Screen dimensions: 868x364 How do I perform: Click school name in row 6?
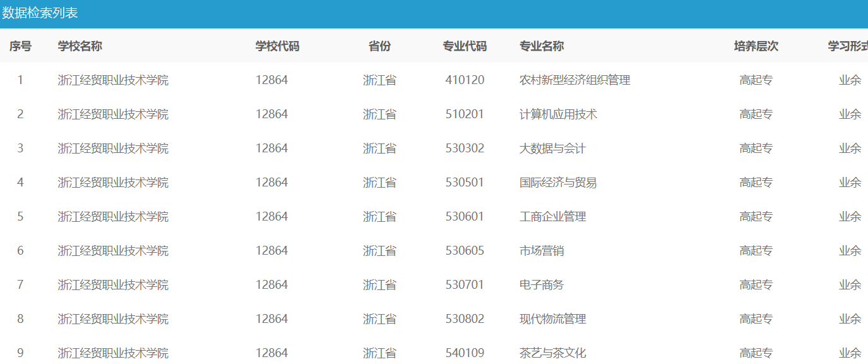pyautogui.click(x=113, y=251)
